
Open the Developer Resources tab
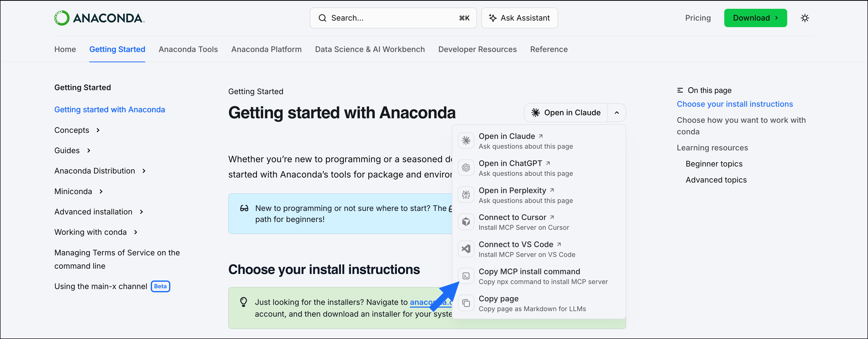pyautogui.click(x=477, y=49)
